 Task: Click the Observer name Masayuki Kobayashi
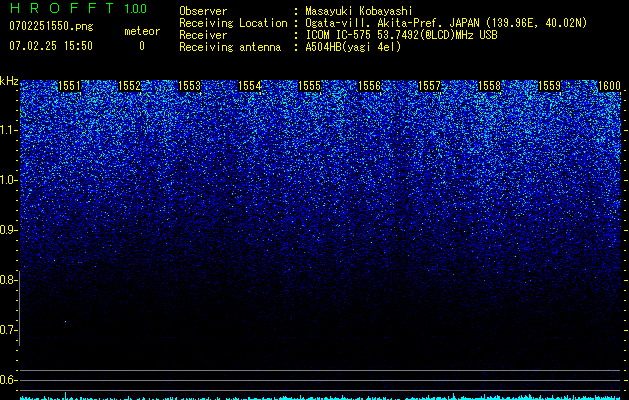click(x=359, y=11)
